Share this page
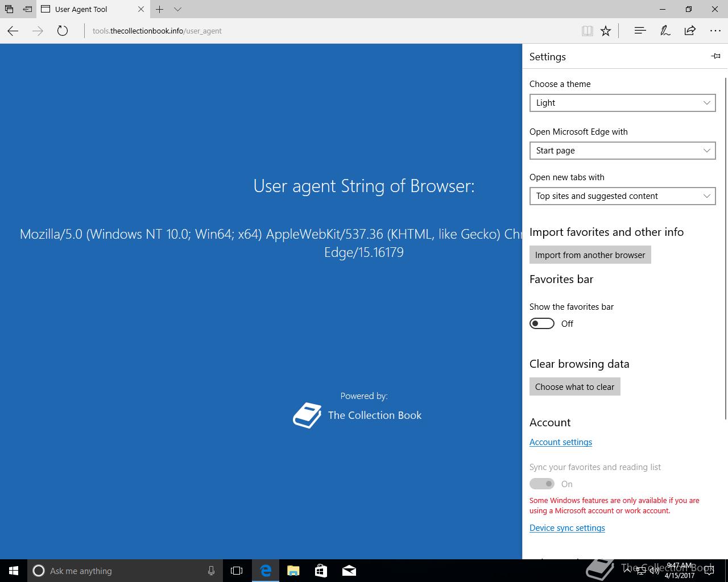Image resolution: width=728 pixels, height=582 pixels. pyautogui.click(x=690, y=31)
